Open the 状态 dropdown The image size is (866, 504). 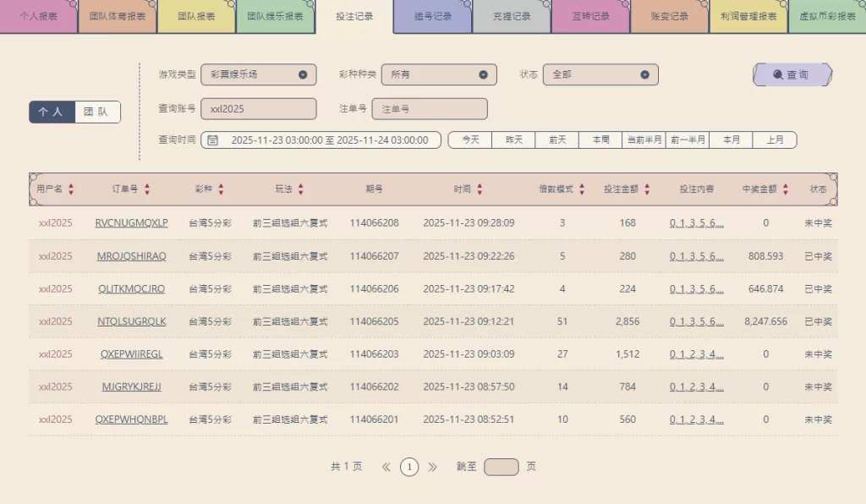click(600, 74)
